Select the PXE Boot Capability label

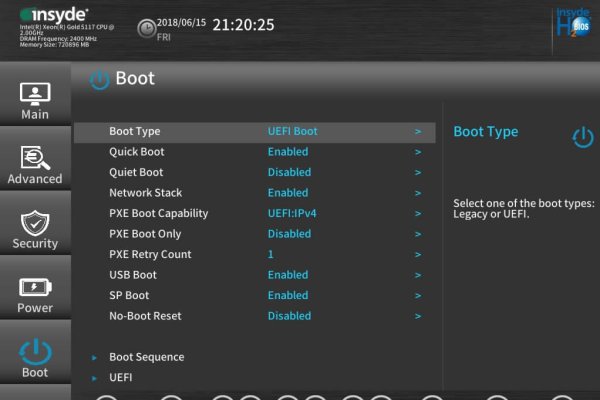tap(158, 214)
